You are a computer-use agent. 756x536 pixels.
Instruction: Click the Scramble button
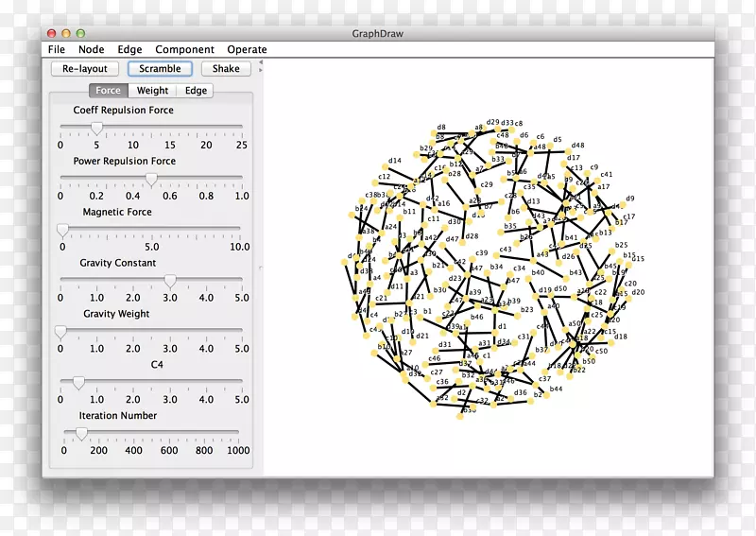click(x=160, y=69)
